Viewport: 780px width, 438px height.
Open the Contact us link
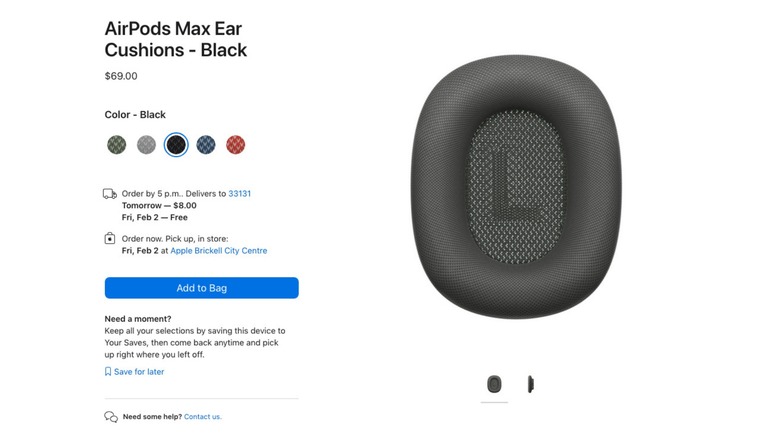pos(203,417)
